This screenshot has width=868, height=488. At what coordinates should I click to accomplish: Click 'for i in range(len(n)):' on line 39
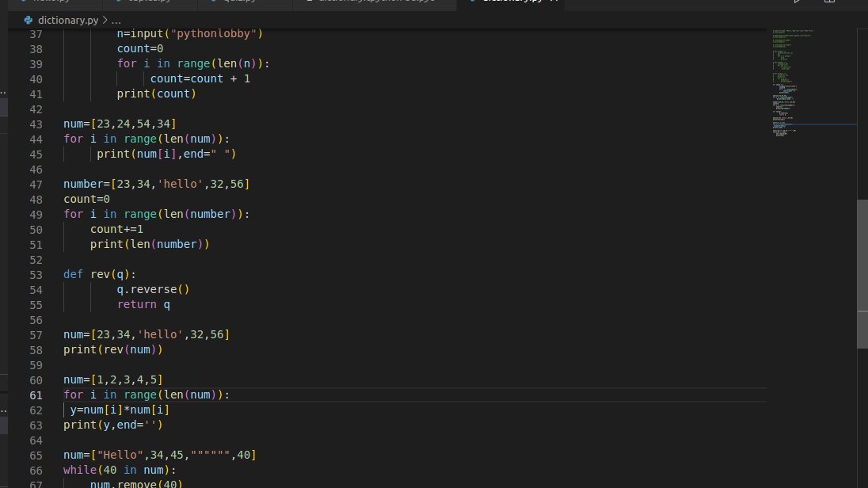193,63
